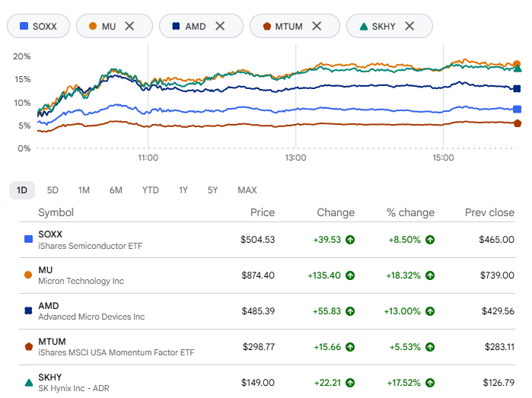
Task: Click the blue SOXX square in chip
Action: (x=24, y=26)
